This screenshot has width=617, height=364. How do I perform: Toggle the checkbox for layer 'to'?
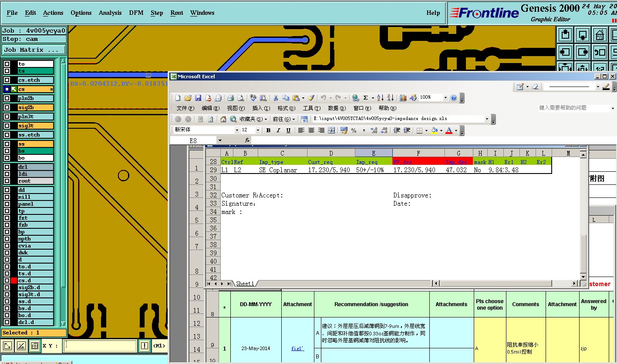7,64
